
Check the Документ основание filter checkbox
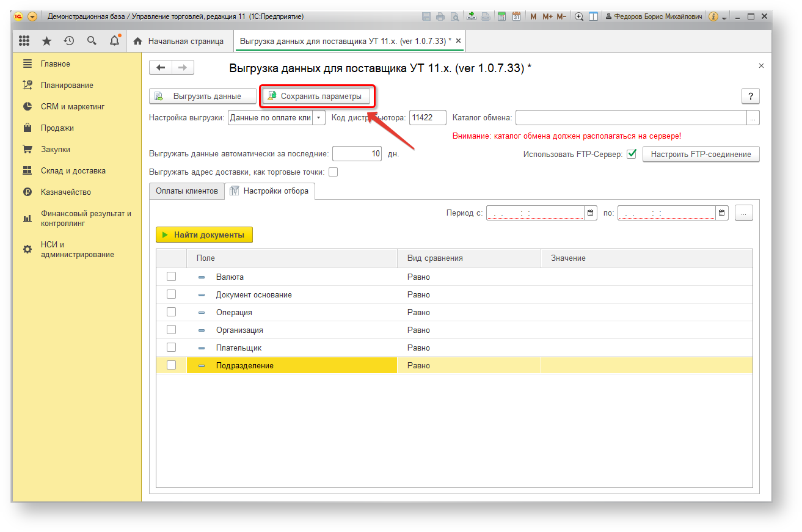pyautogui.click(x=171, y=294)
